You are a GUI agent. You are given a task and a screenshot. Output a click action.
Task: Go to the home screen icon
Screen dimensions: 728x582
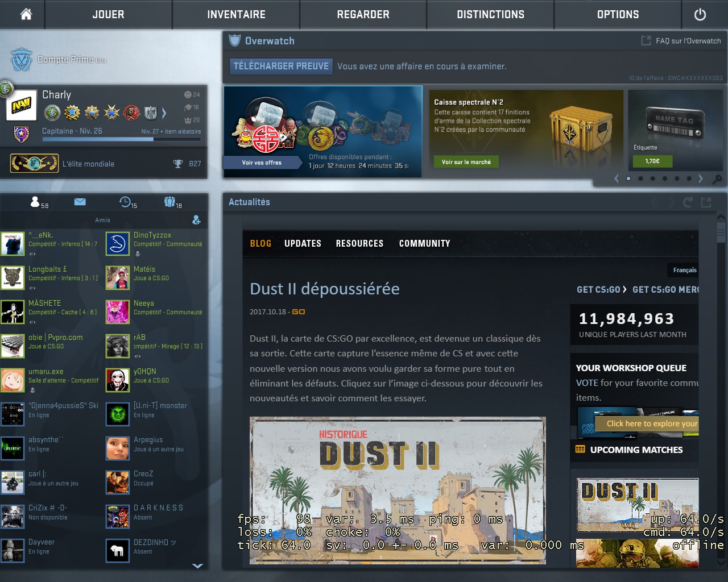(26, 14)
